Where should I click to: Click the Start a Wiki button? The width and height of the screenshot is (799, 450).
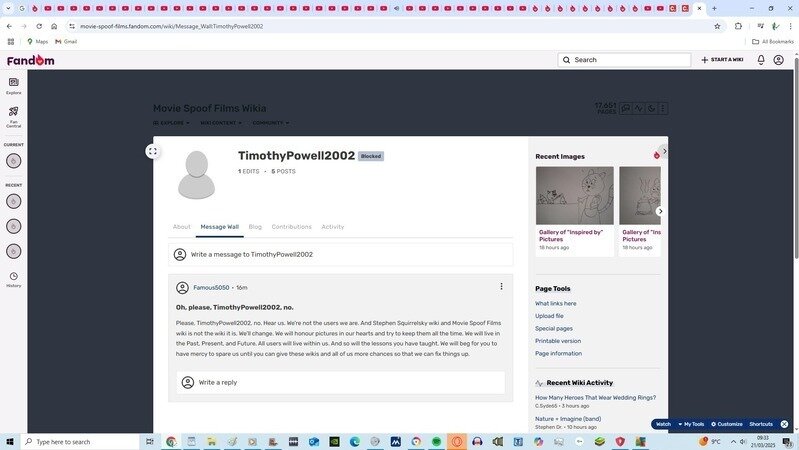click(722, 60)
